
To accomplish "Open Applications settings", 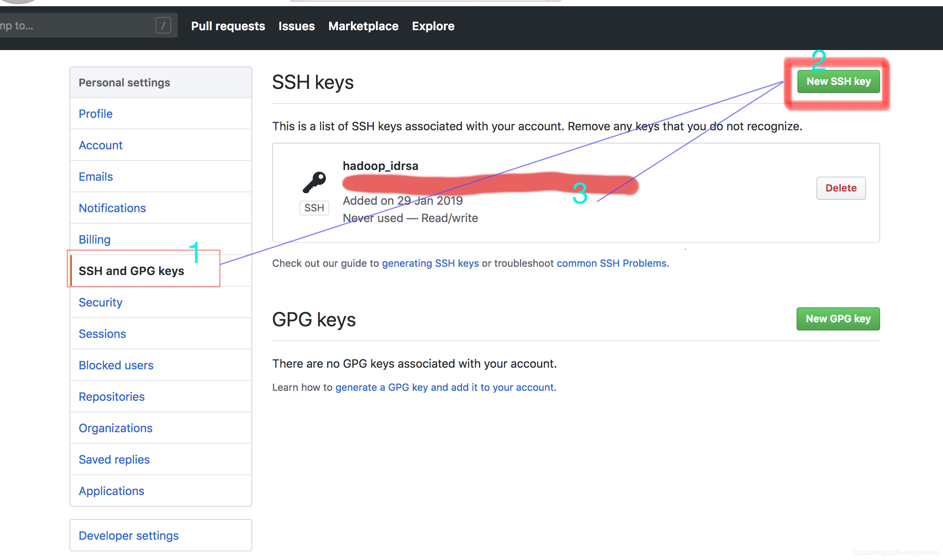I will click(x=161, y=491).
